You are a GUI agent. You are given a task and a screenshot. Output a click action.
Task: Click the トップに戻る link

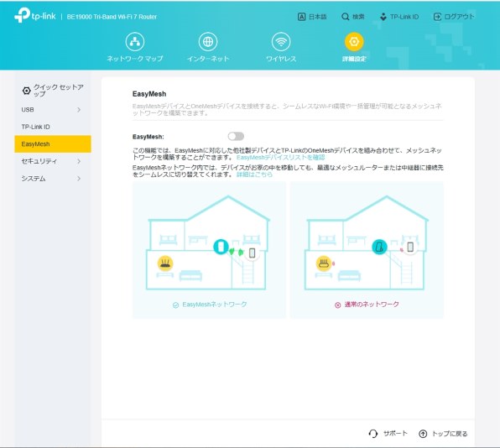click(450, 434)
